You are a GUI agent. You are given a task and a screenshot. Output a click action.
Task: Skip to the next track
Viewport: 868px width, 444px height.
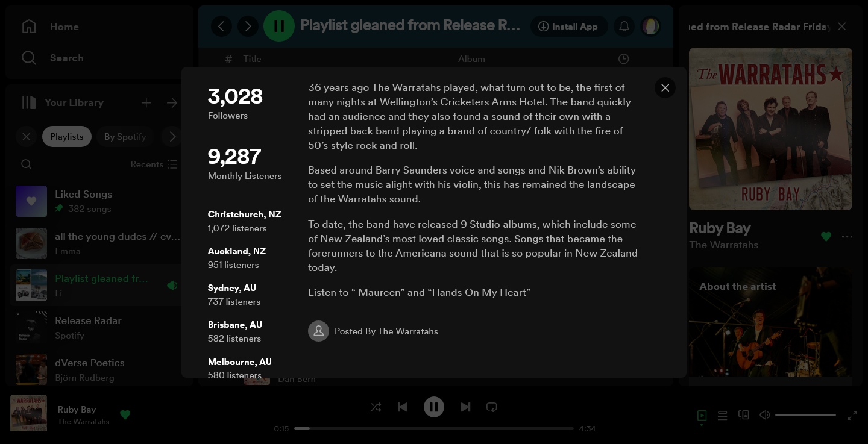[465, 407]
